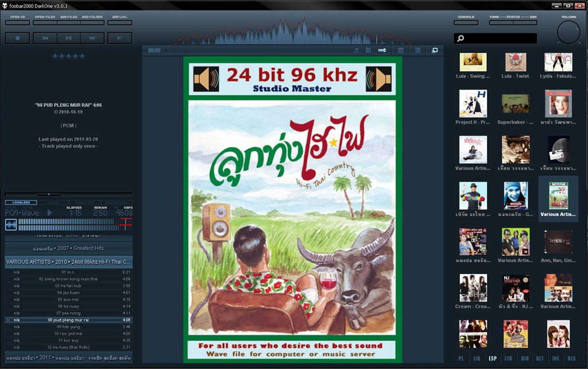Select track "10 raw jod mai"
The height and width of the screenshot is (369, 588).
coord(69,333)
